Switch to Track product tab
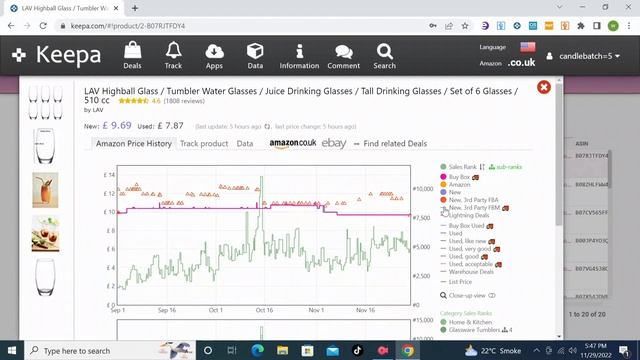The width and height of the screenshot is (640, 360). [204, 144]
